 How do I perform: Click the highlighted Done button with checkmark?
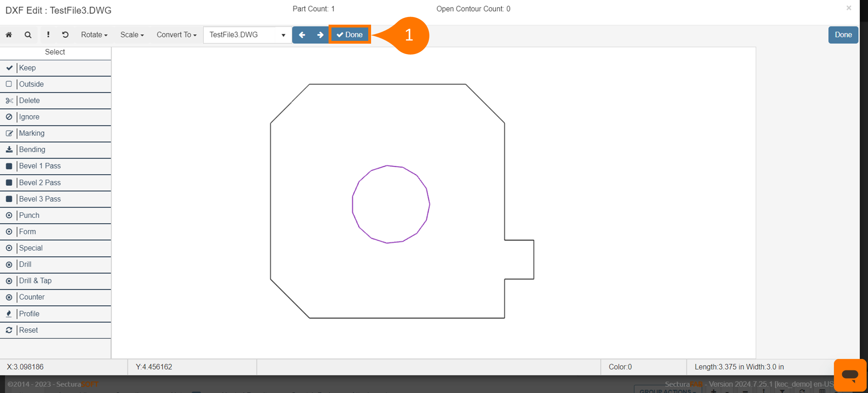point(350,35)
